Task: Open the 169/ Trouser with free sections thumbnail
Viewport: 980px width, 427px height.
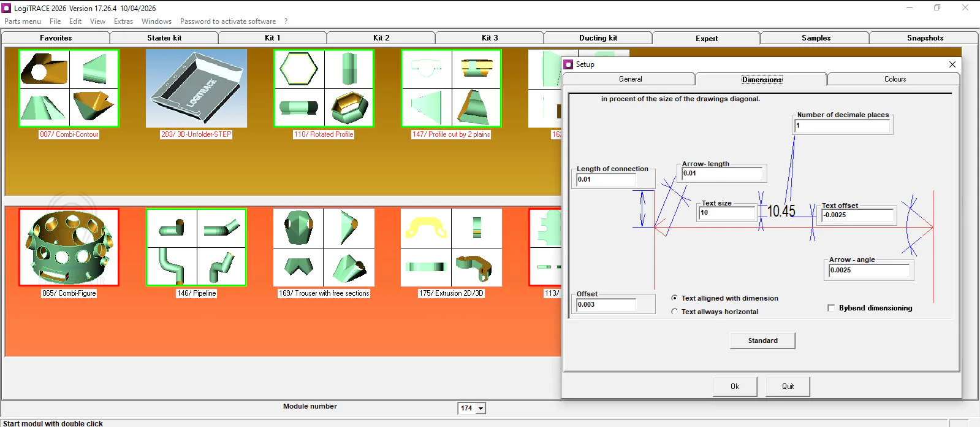Action: [324, 247]
